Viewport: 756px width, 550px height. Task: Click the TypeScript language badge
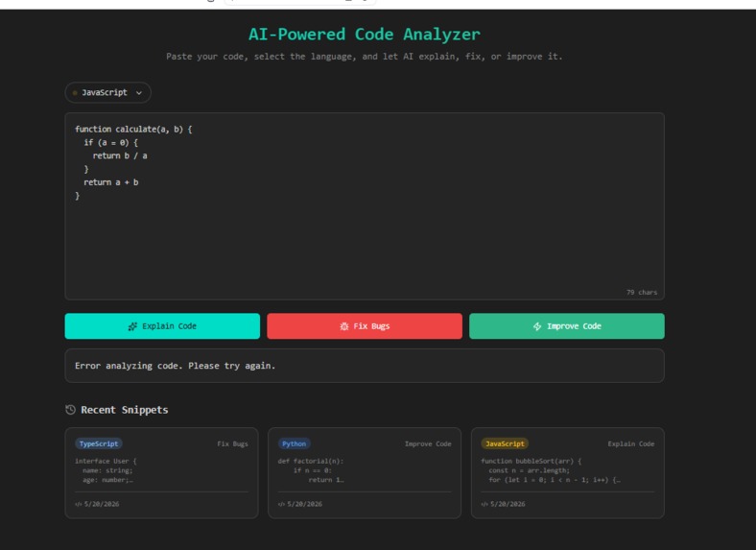click(99, 443)
